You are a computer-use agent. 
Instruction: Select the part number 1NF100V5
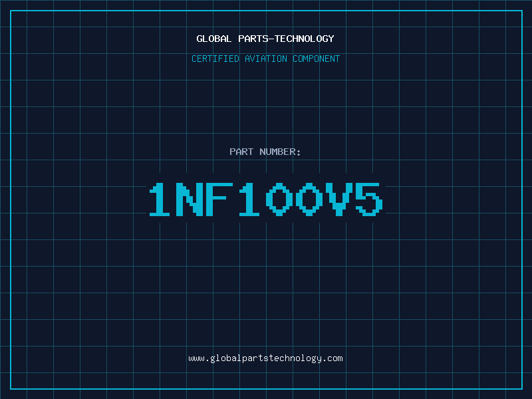point(266,199)
